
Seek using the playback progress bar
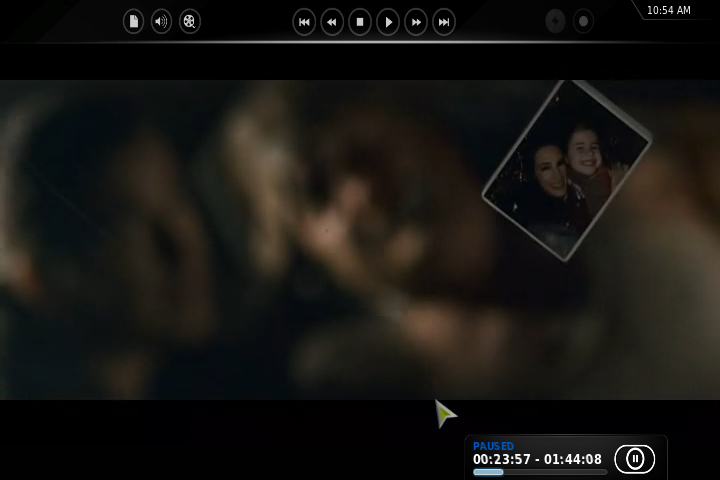point(540,472)
